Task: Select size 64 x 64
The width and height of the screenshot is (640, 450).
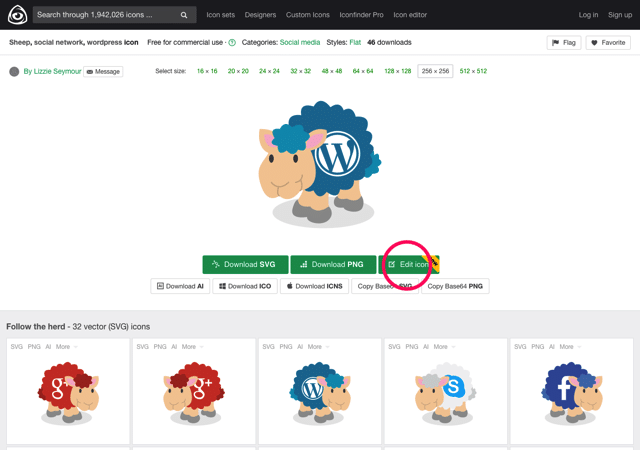Action: click(x=363, y=71)
